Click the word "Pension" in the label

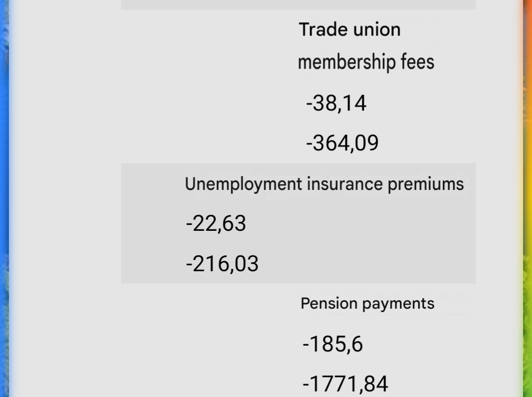[x=329, y=303]
